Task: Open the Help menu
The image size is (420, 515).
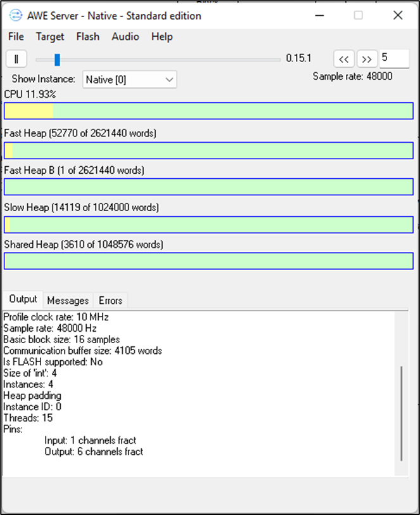Action: [162, 37]
